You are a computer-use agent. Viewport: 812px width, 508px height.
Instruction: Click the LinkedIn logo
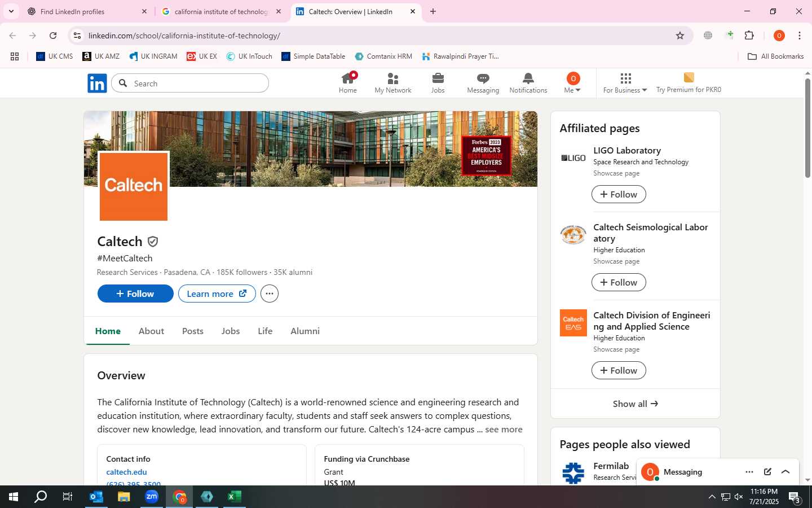[97, 84]
